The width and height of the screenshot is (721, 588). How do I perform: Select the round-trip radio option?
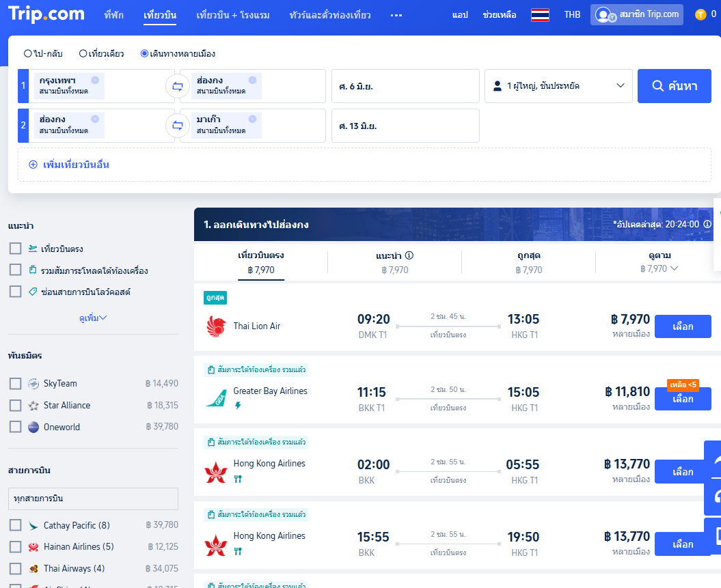[28, 53]
